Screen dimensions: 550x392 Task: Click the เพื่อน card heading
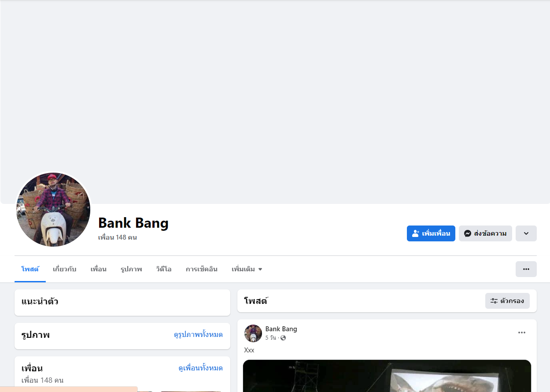[32, 368]
